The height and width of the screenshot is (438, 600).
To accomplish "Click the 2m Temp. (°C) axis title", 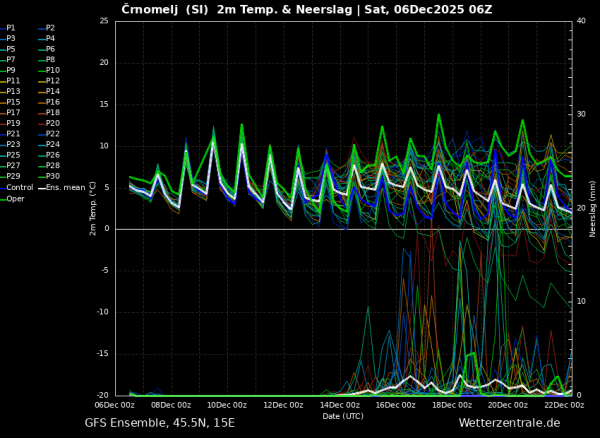I will pyautogui.click(x=93, y=208).
